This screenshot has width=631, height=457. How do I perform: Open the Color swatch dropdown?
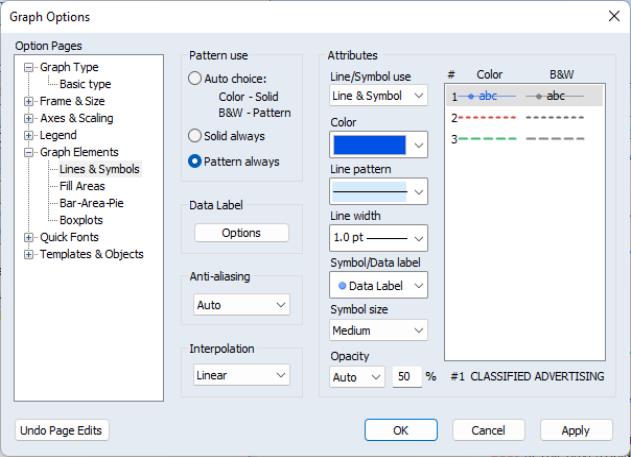tap(378, 145)
